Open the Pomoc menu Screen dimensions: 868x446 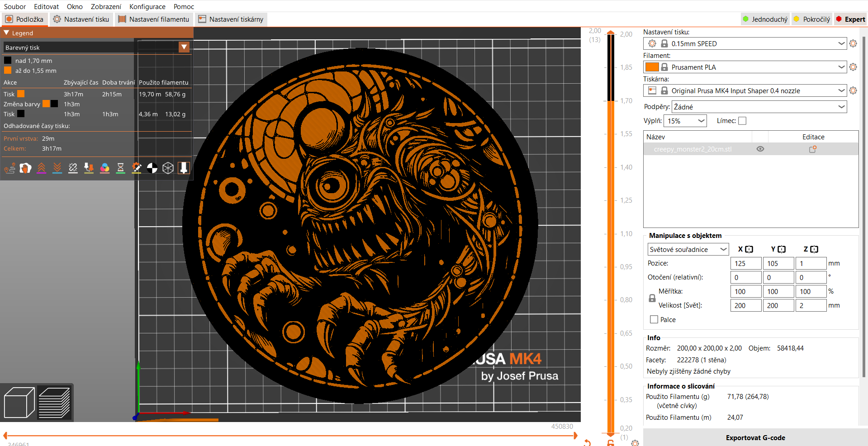pos(184,6)
